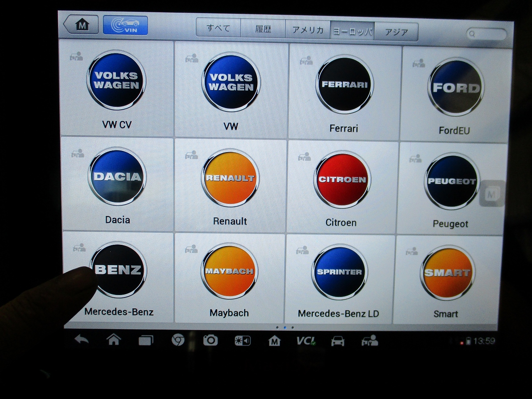This screenshot has width=532, height=399.
Task: Open the Benz badge for Mercedes-Benz
Action: (118, 270)
